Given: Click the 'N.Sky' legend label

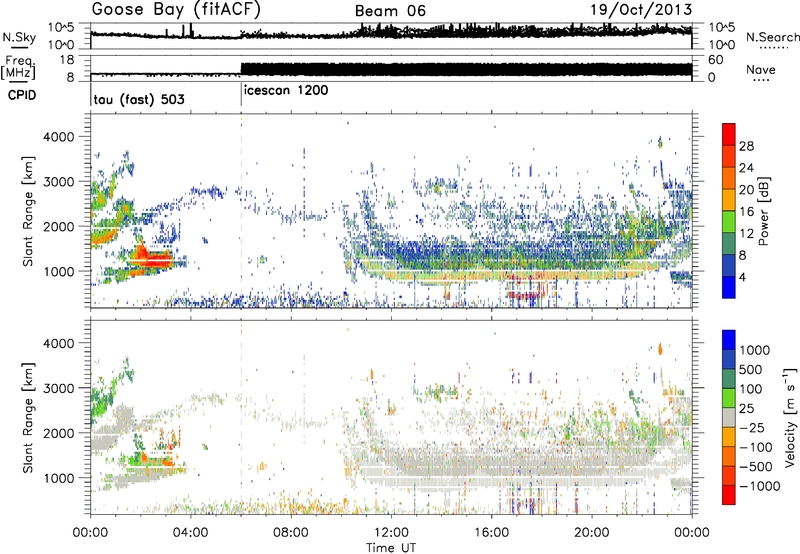Looking at the screenshot, I should click(x=19, y=37).
